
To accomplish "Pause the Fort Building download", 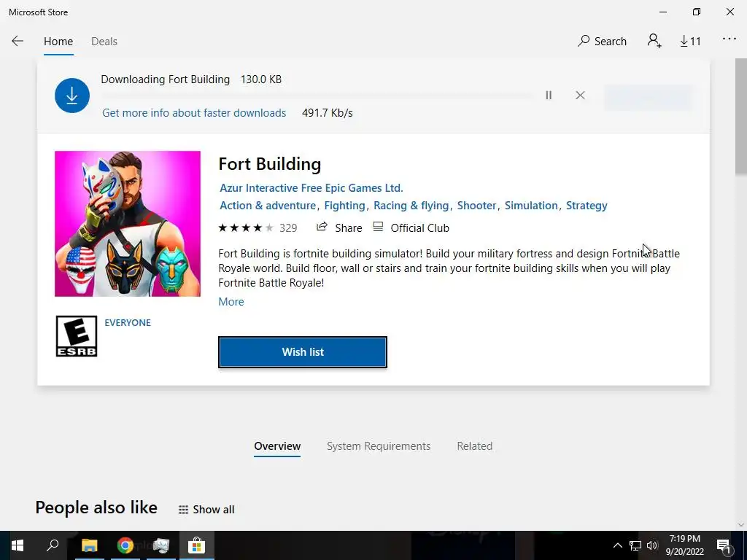I will pyautogui.click(x=549, y=96).
